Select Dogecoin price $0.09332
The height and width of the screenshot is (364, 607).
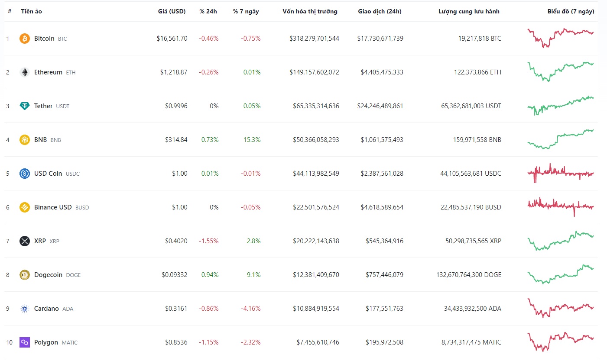tap(175, 275)
